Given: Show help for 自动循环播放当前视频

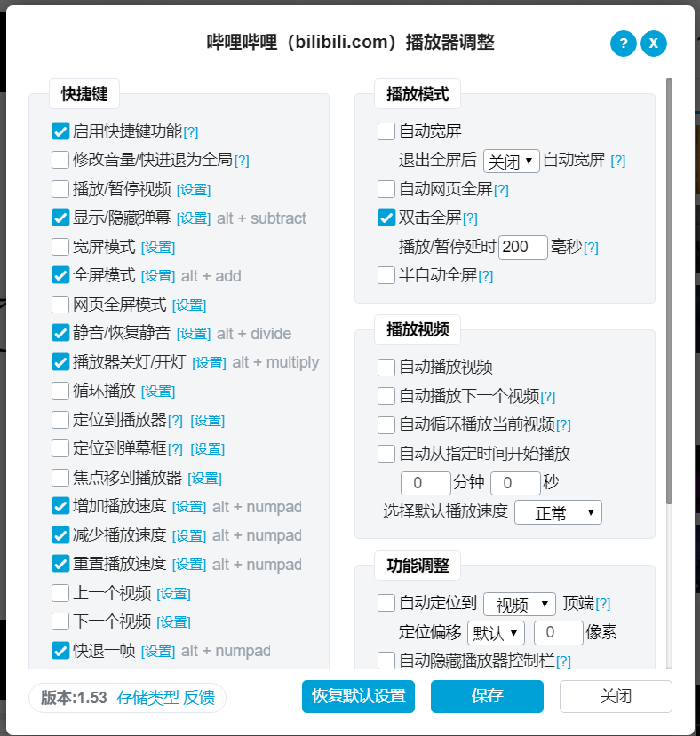Looking at the screenshot, I should pyautogui.click(x=563, y=426).
